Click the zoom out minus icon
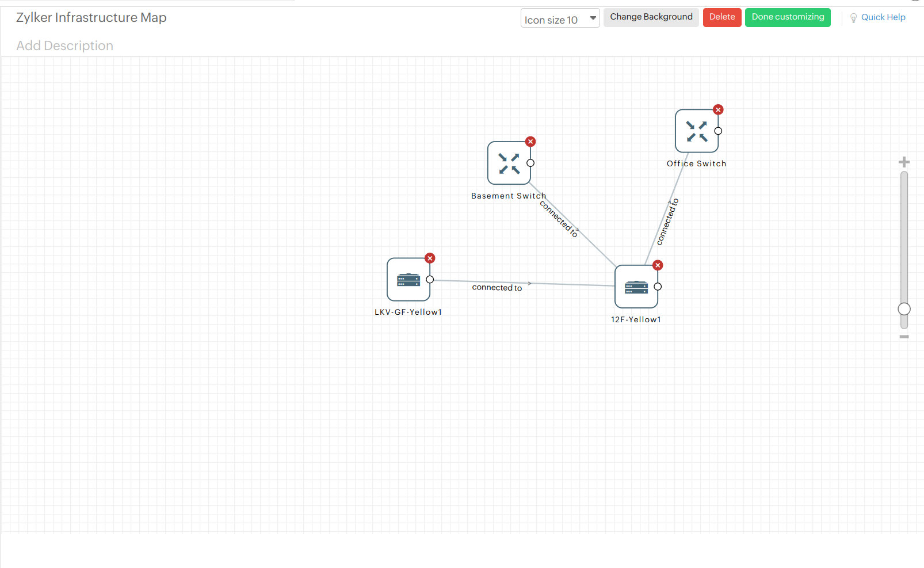The height and width of the screenshot is (568, 924). (904, 336)
